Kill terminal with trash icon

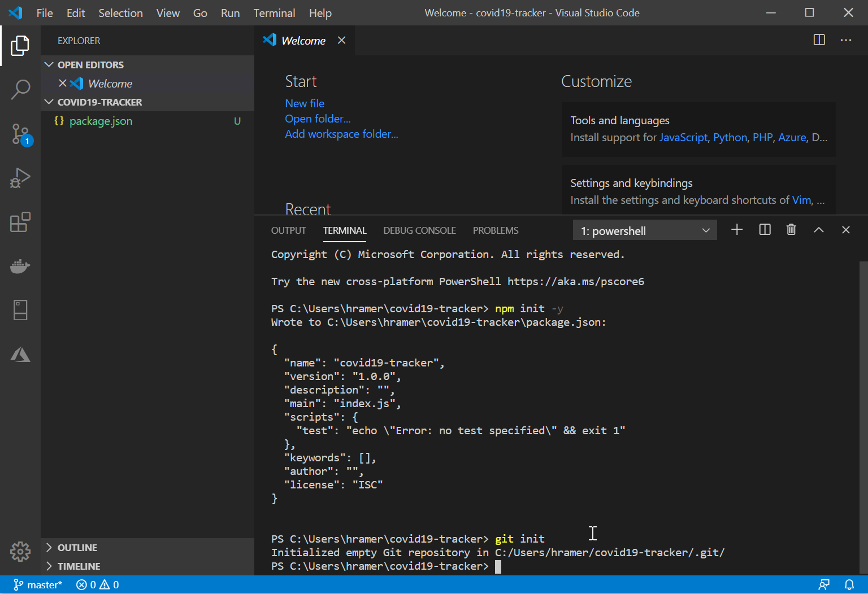point(791,230)
